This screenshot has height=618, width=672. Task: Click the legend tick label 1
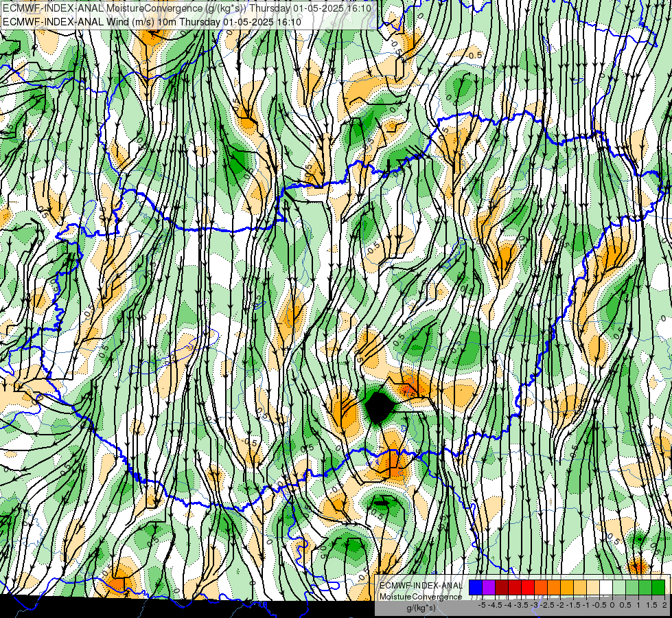pyautogui.click(x=638, y=605)
